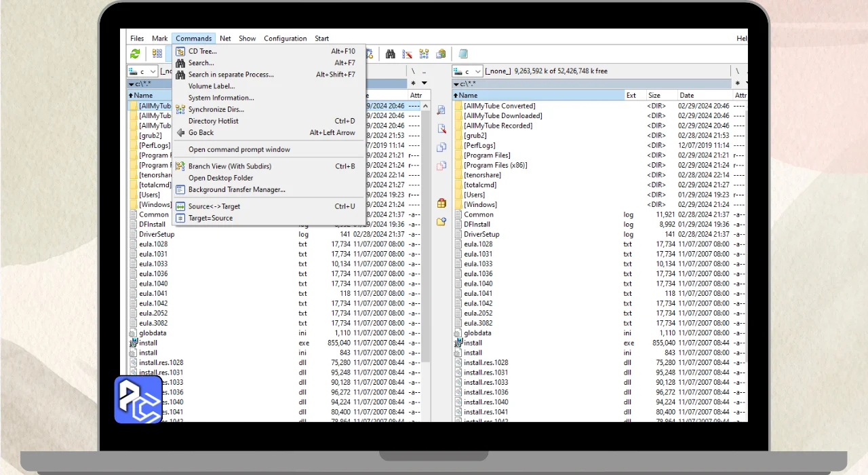Screen dimensions: 868x475
Task: Click left panel root directory backslash button
Action: pyautogui.click(x=412, y=71)
